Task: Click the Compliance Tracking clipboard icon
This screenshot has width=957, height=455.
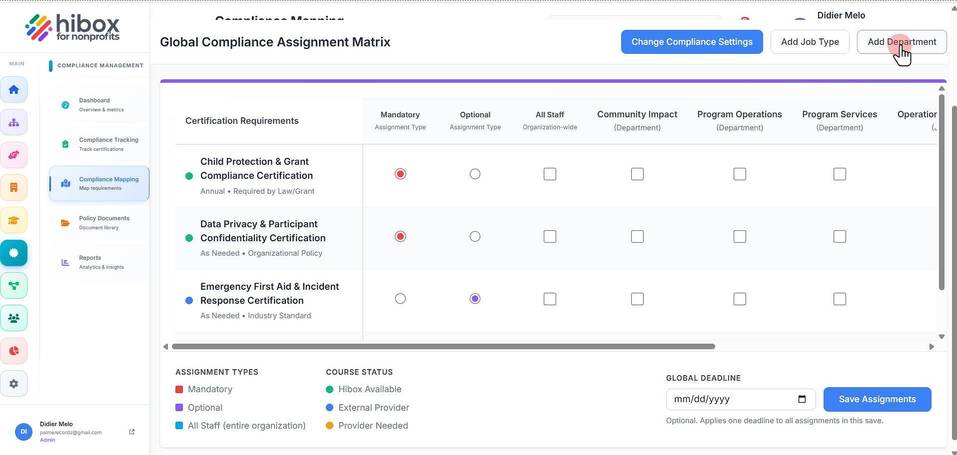Action: [x=65, y=144]
